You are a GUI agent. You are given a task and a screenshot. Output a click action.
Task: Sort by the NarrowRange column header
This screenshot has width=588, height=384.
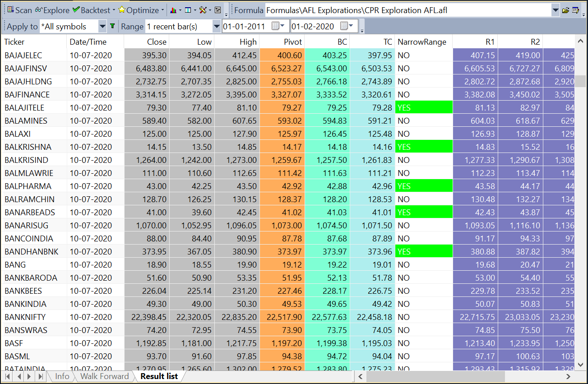(424, 42)
